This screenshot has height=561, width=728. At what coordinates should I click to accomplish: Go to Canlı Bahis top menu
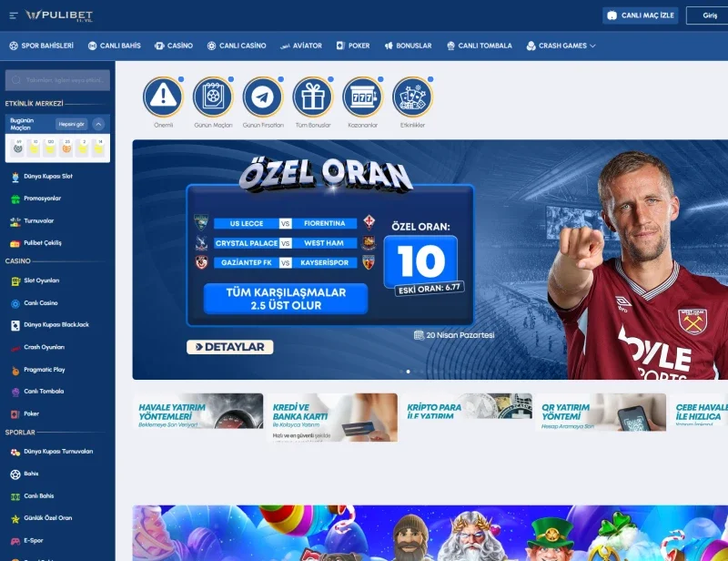click(x=115, y=46)
